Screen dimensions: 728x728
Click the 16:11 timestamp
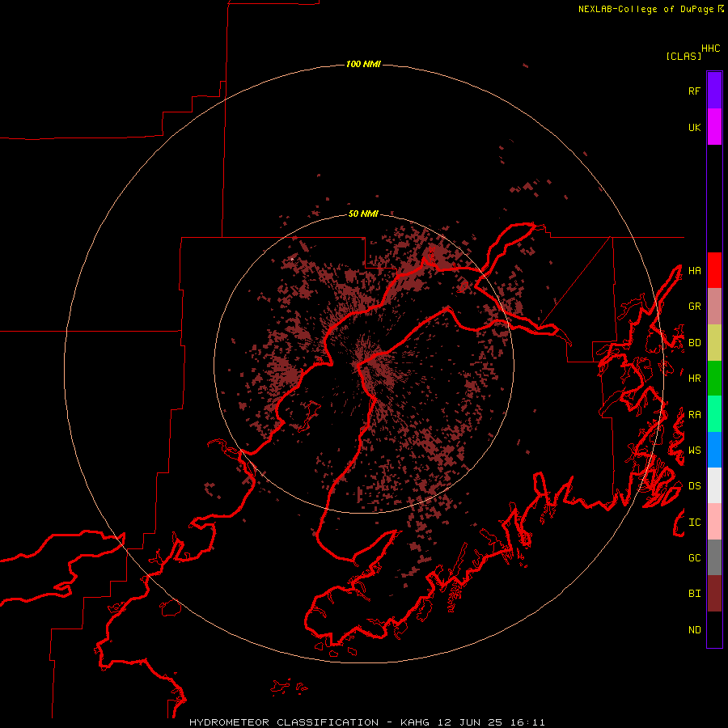coord(528,722)
